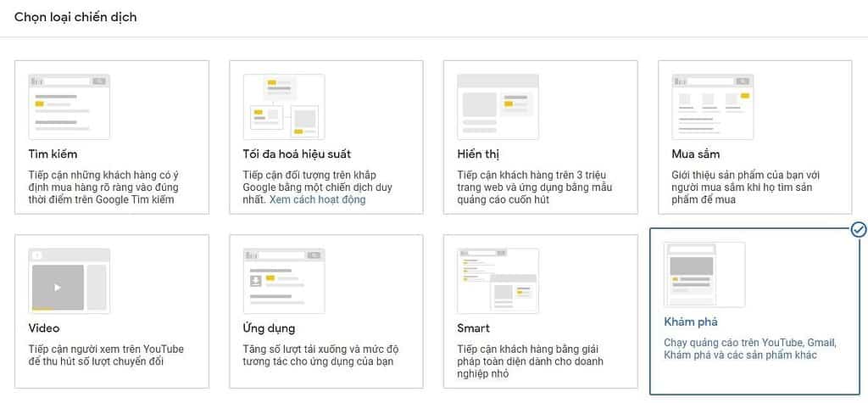868x403 pixels.
Task: Click the Ứng dụng campaign illustration
Action: tap(284, 281)
